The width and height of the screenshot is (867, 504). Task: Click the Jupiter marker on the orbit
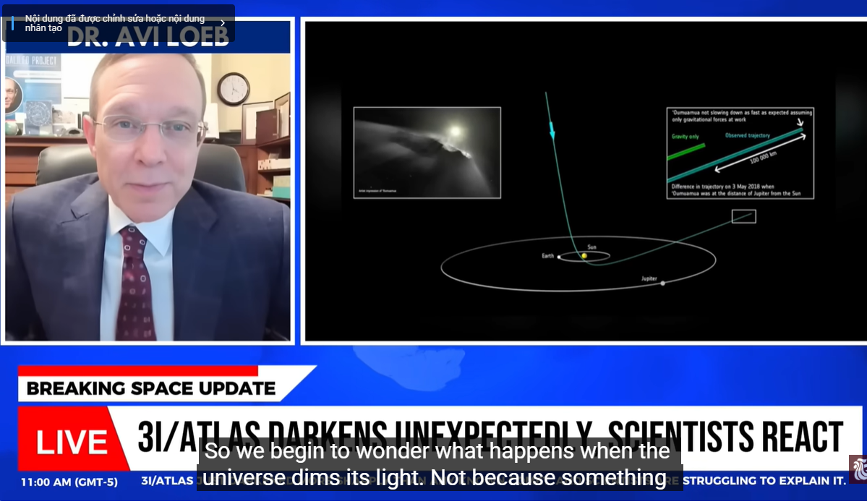(x=662, y=283)
